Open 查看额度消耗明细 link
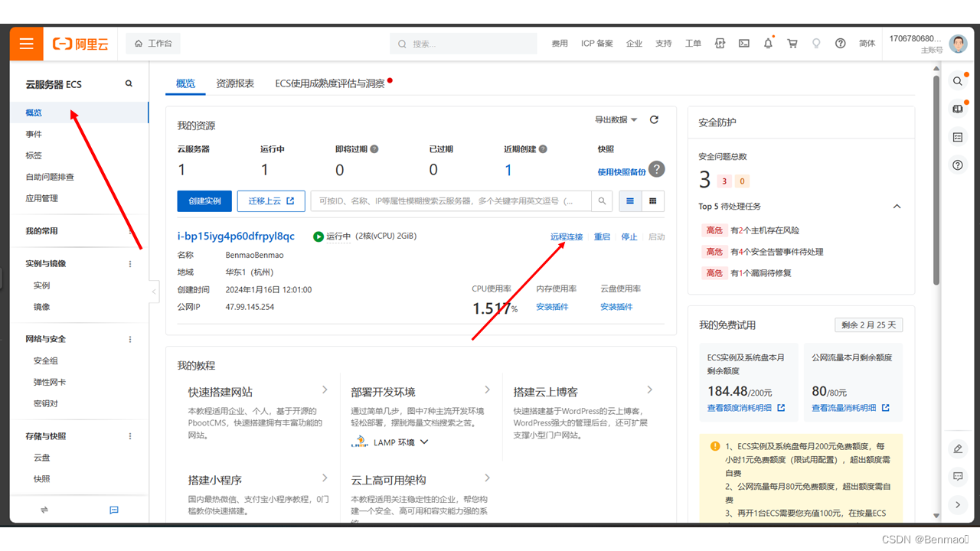 click(746, 408)
